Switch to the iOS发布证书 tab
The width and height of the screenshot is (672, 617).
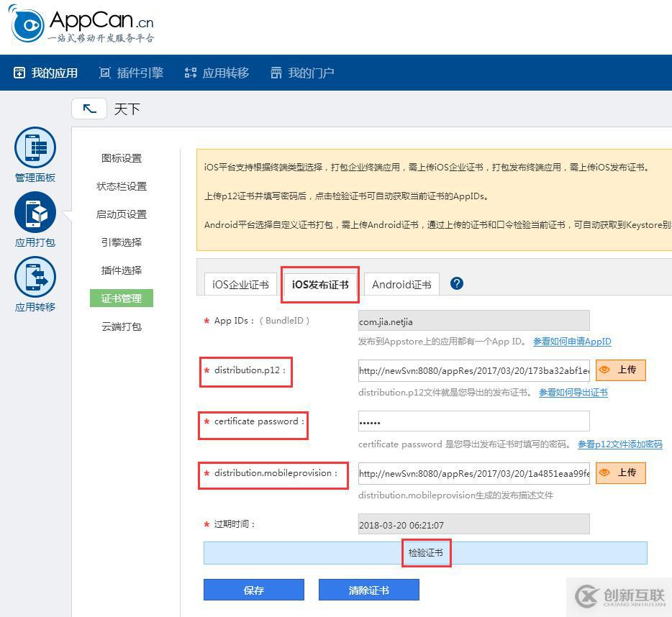point(320,285)
